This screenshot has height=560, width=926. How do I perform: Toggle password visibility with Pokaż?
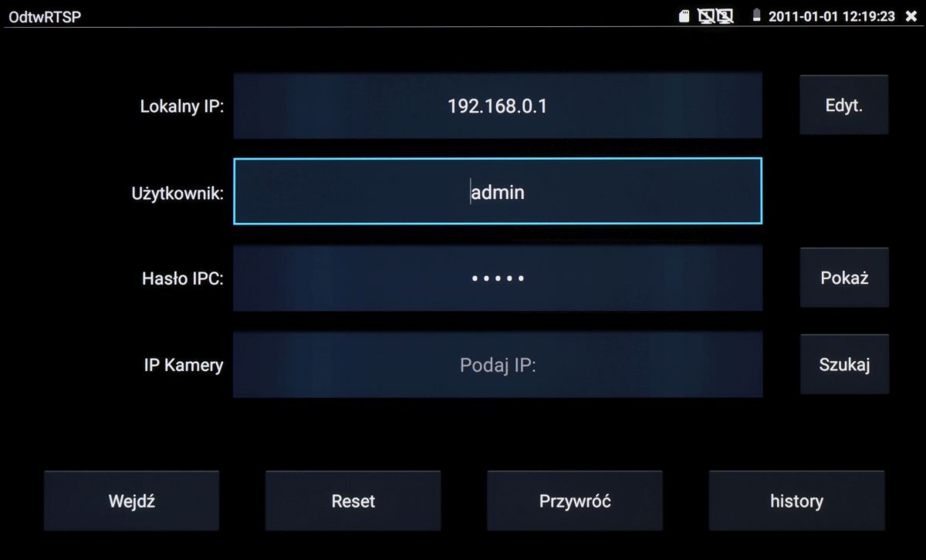click(844, 278)
